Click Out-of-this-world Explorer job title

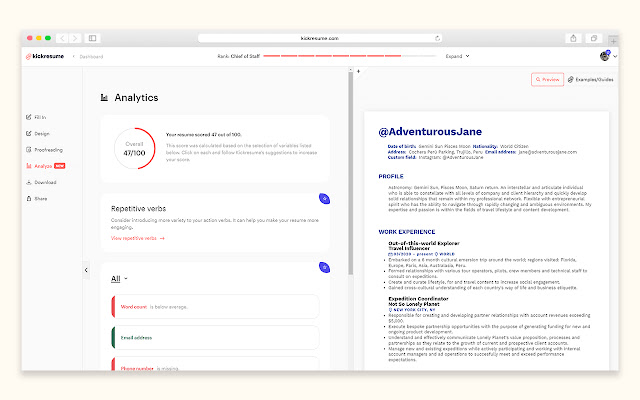pyautogui.click(x=424, y=243)
